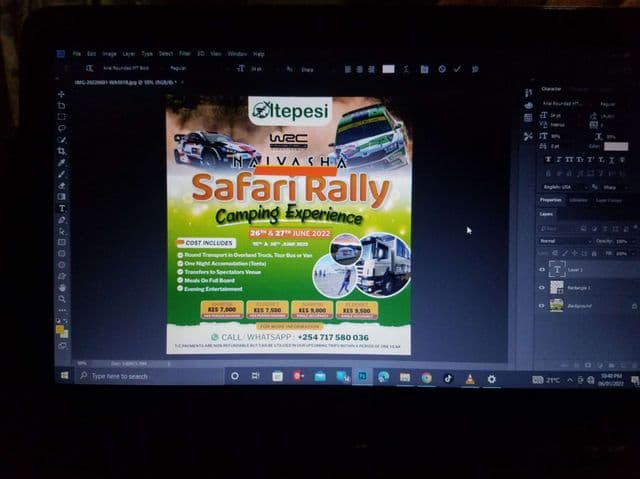Select the Layer 1 thumbnail

(557, 269)
